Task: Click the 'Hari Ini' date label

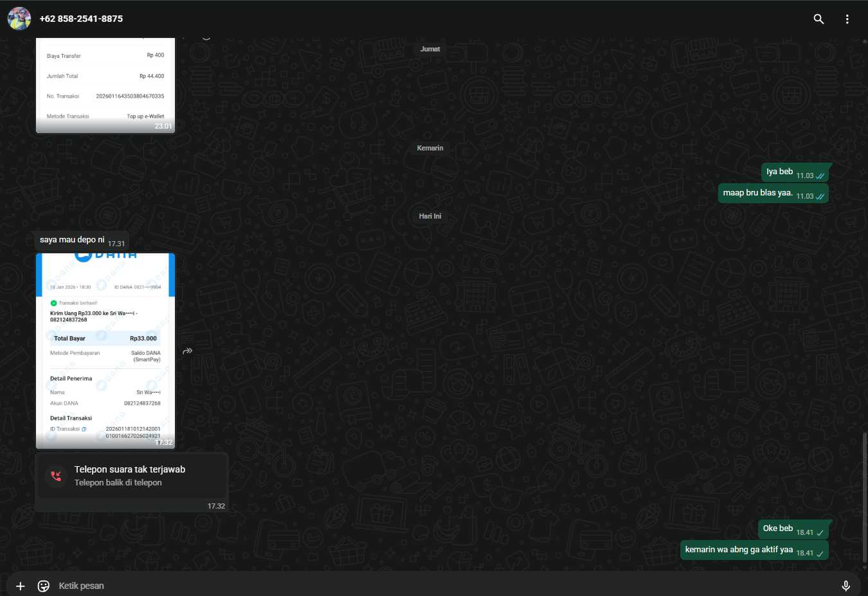Action: (430, 216)
